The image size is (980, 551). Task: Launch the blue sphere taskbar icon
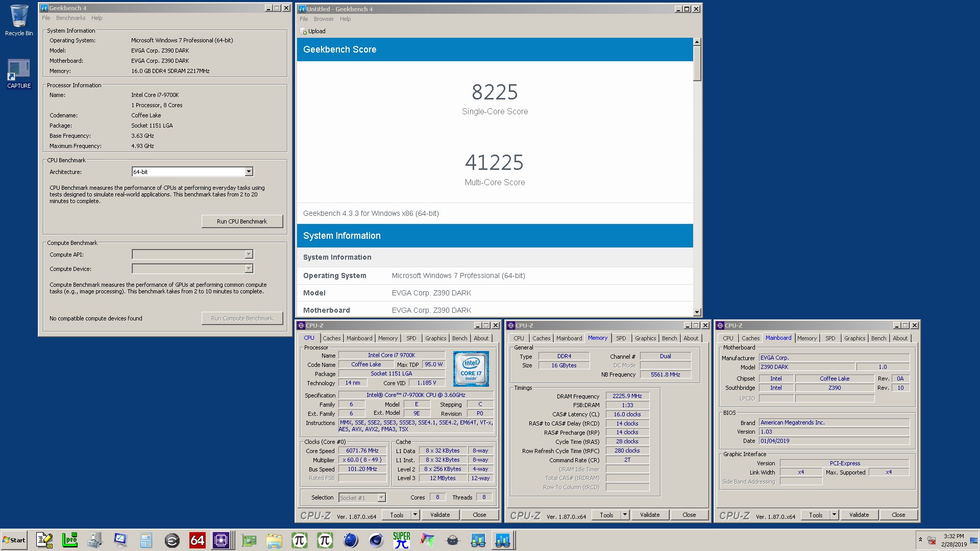[x=351, y=540]
